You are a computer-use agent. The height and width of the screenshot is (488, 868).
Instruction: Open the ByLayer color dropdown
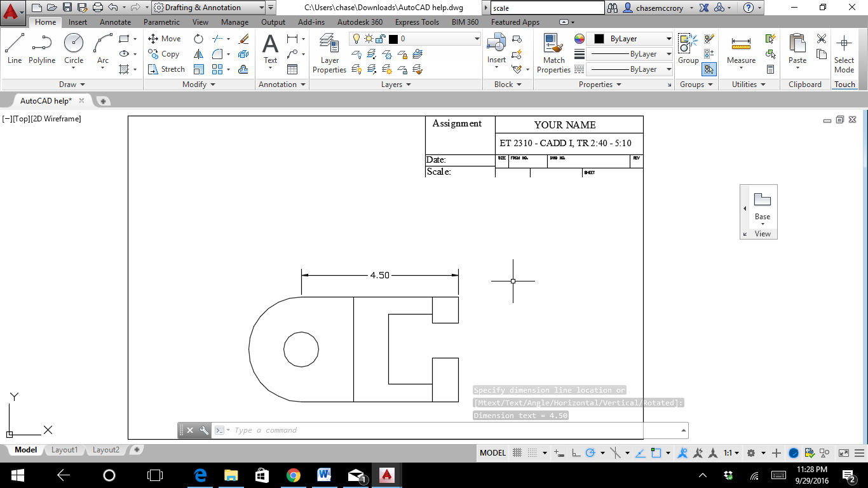point(667,38)
